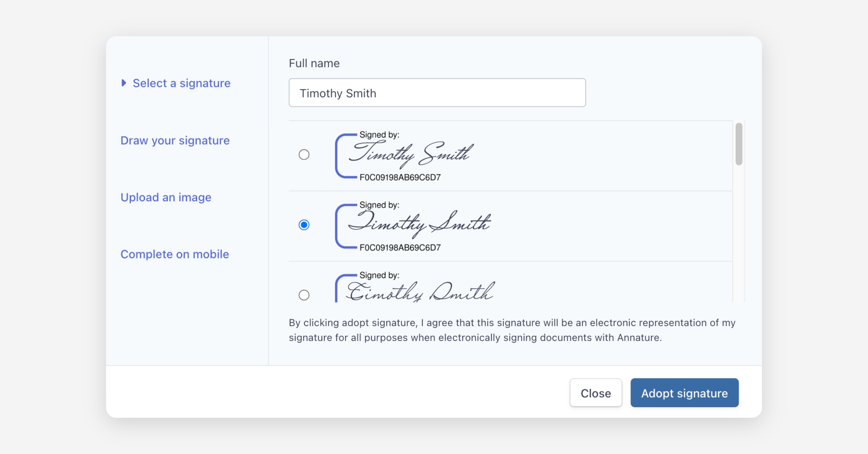Select the second signature style radio button
Viewport: 868px width, 454px height.
pos(304,225)
